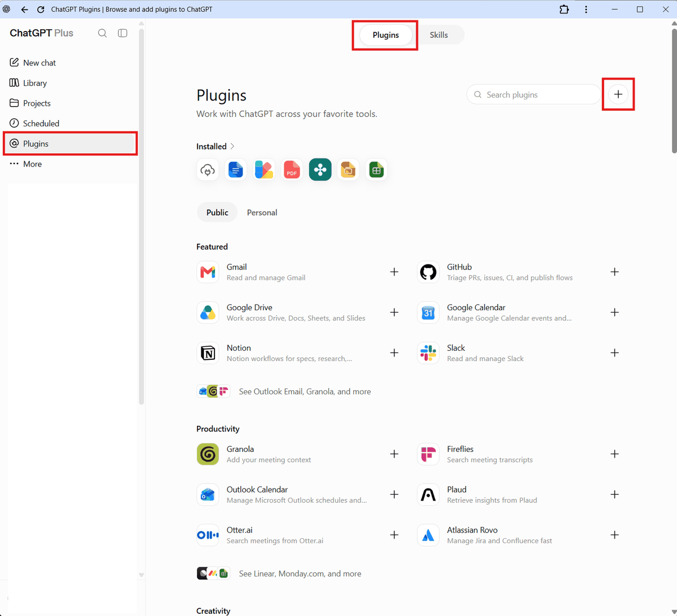The width and height of the screenshot is (677, 616).
Task: Click the round plus button beside the search field
Action: point(618,95)
